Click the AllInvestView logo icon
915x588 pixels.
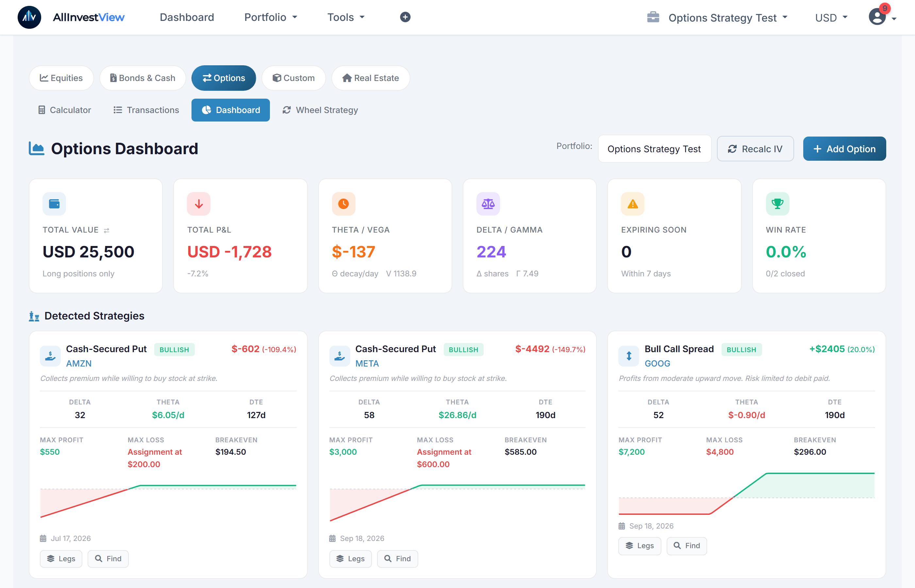coord(29,17)
